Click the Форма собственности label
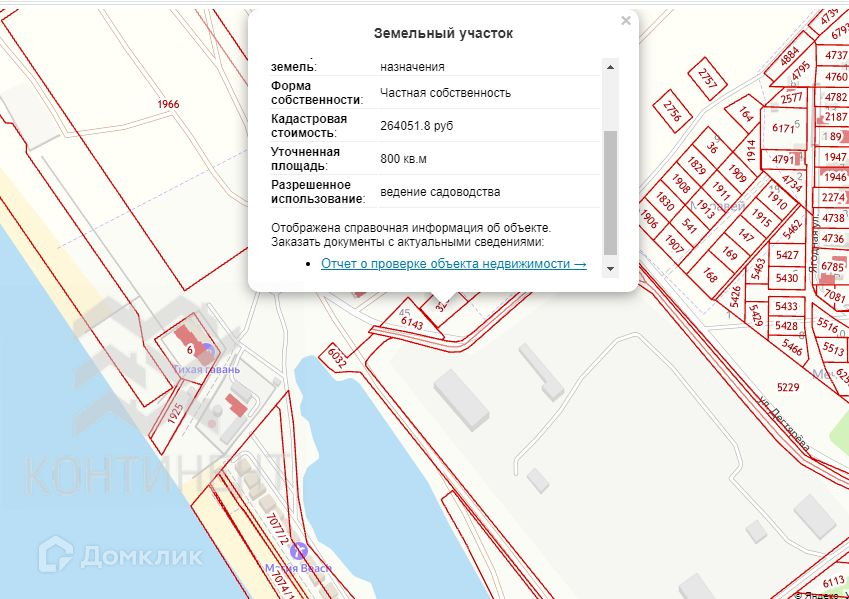This screenshot has width=849, height=599. pos(317,93)
